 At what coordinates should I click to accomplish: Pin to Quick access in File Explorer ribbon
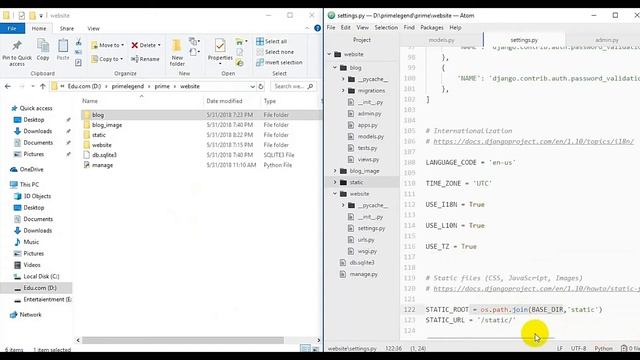[17, 53]
